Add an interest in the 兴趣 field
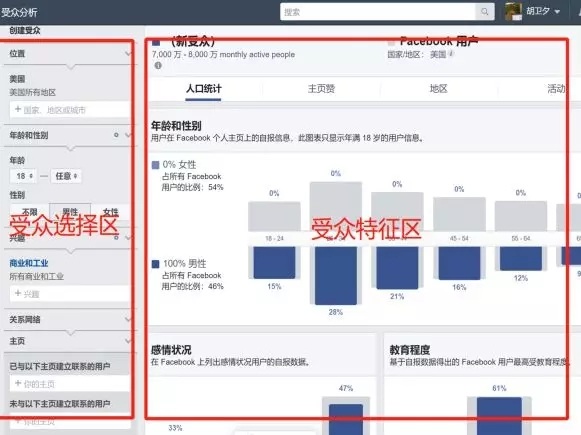Screen dimensions: 581x435 tap(70, 294)
